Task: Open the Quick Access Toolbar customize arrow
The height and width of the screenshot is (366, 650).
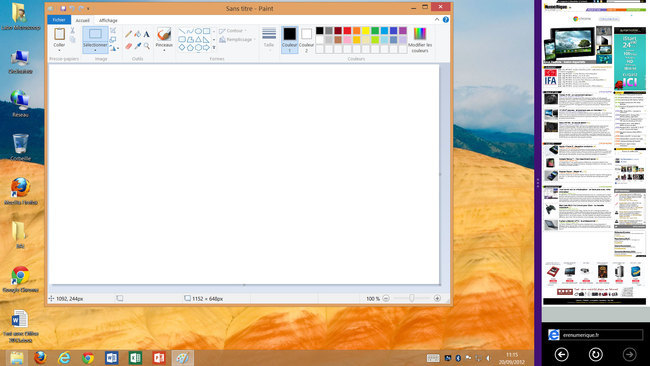Action: 89,8
